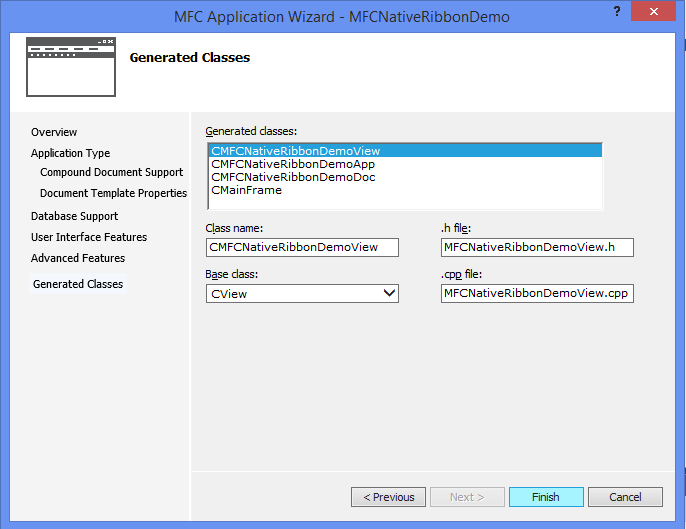Cancel the application wizard
Screen dimensions: 686x529
(625, 497)
